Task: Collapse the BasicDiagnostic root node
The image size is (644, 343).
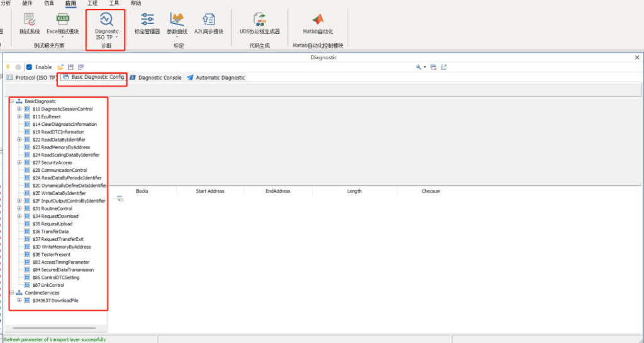Action: [12, 101]
